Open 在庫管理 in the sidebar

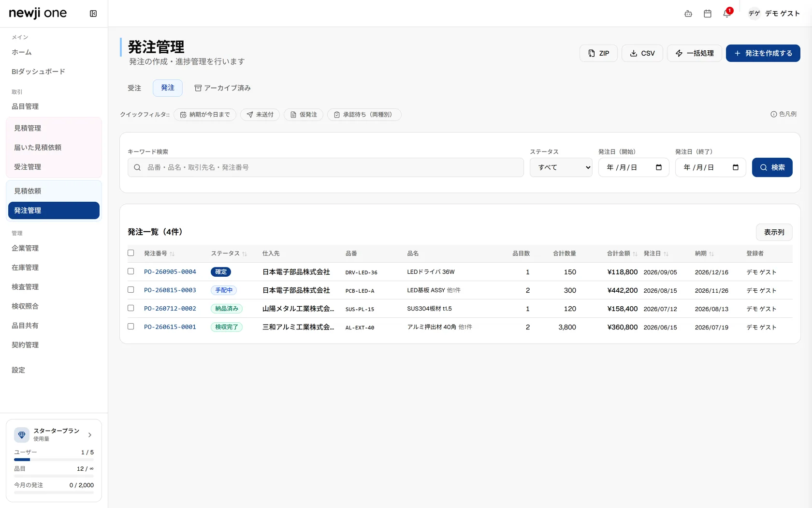54,268
